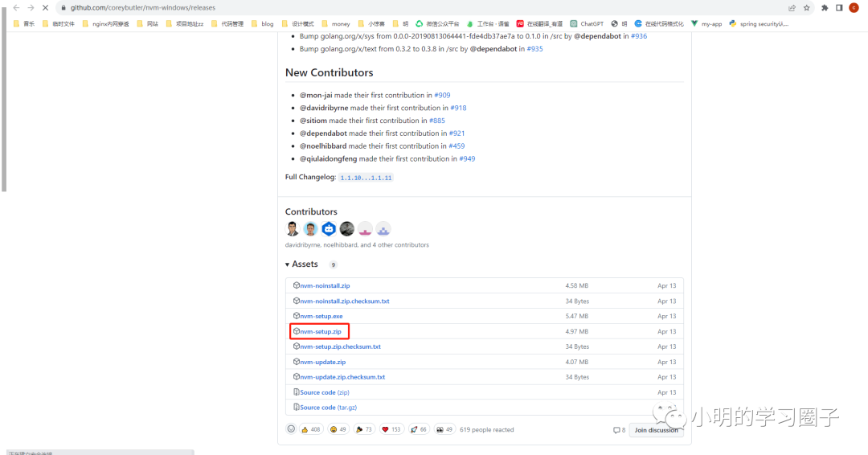Download Source code (tar.gz)

(328, 408)
